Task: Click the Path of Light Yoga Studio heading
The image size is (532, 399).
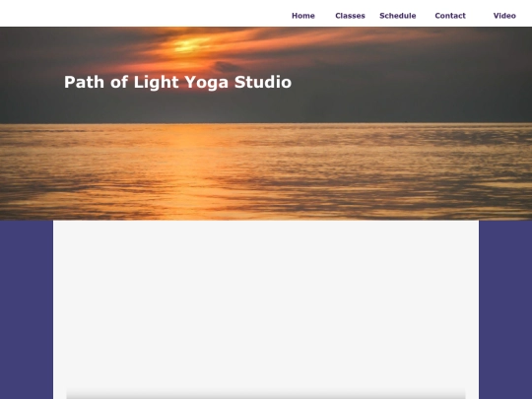Action: click(x=177, y=82)
